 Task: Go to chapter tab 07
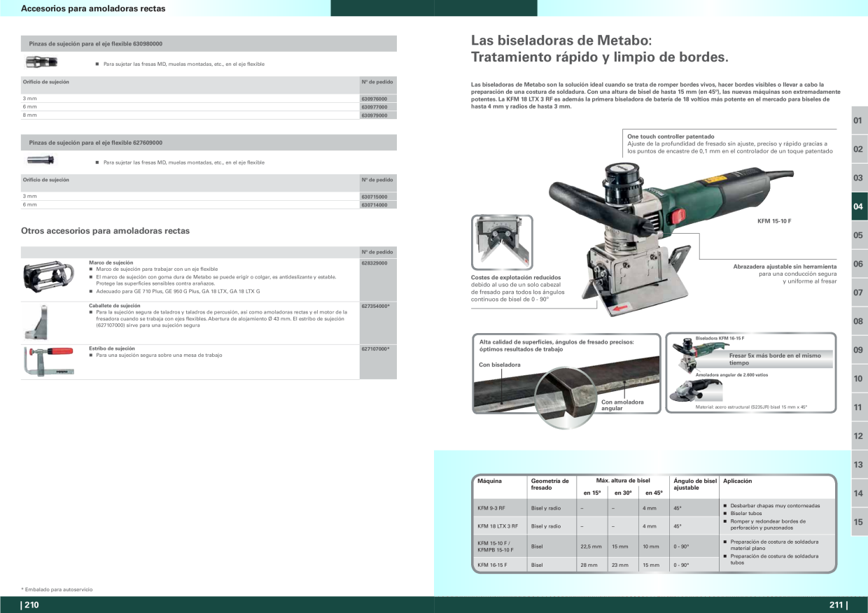point(859,293)
